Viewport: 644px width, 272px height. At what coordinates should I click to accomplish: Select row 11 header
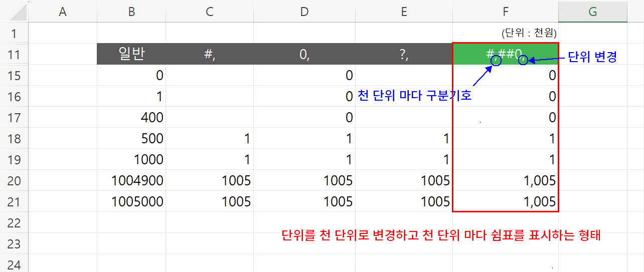coord(14,54)
